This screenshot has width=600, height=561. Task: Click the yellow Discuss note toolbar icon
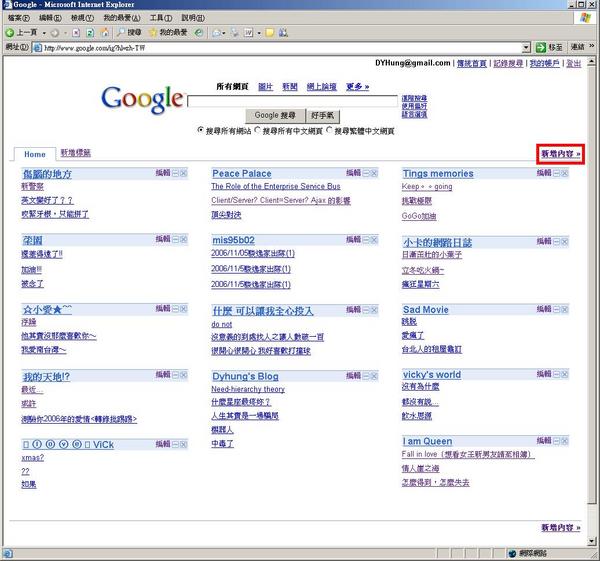[270, 33]
